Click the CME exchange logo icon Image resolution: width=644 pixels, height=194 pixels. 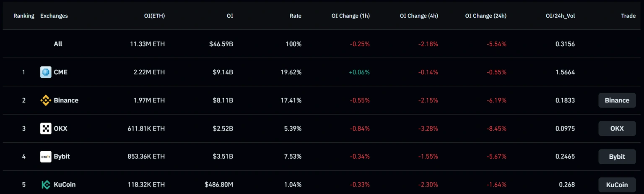click(46, 72)
